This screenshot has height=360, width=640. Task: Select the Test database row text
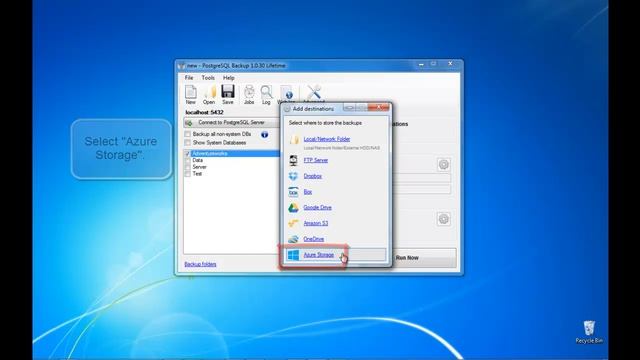click(197, 174)
